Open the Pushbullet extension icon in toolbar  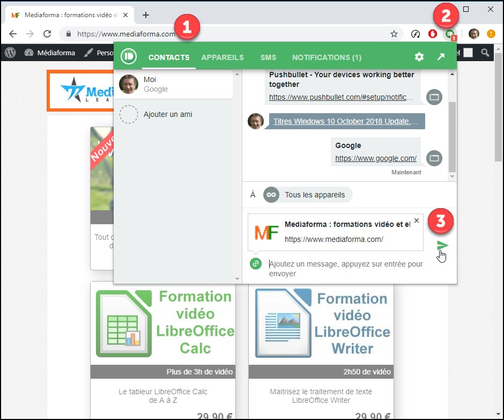[x=450, y=34]
